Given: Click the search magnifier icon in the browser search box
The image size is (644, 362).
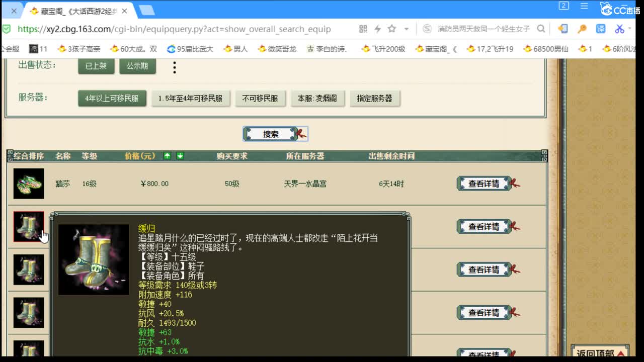Looking at the screenshot, I should [x=541, y=29].
